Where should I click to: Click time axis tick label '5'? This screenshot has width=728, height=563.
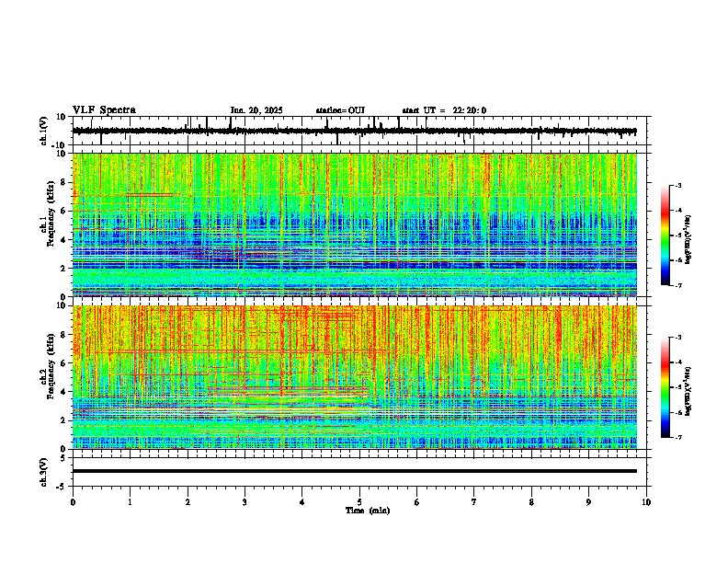[359, 502]
